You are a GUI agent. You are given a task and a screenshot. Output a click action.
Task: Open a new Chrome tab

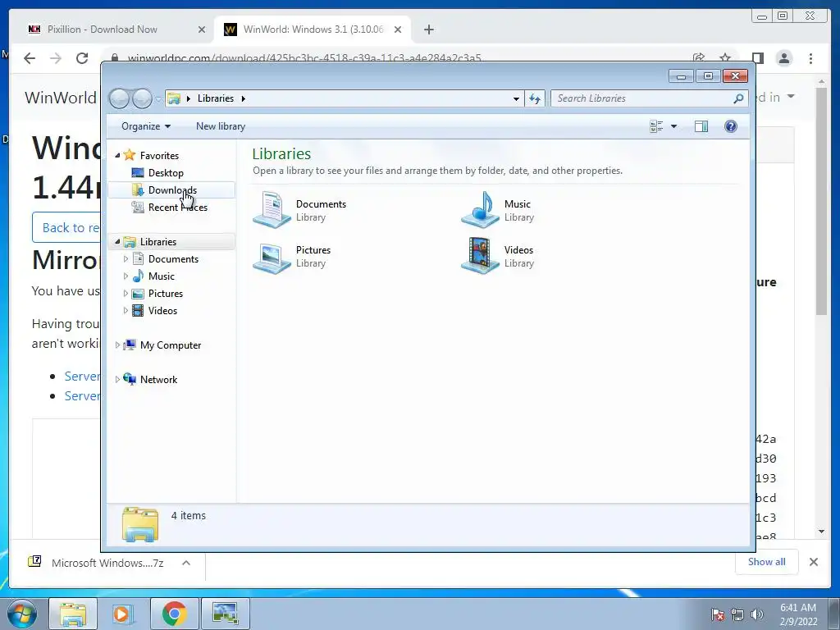(x=428, y=30)
